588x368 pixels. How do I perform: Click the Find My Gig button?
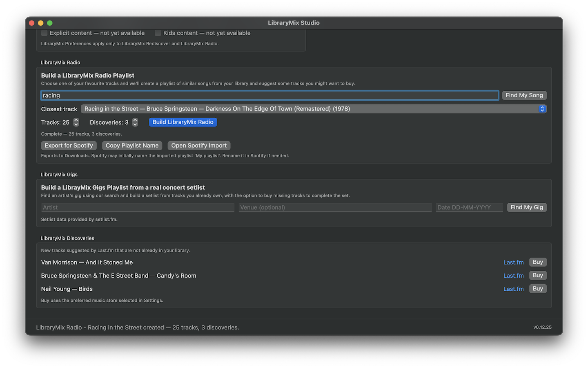527,207
